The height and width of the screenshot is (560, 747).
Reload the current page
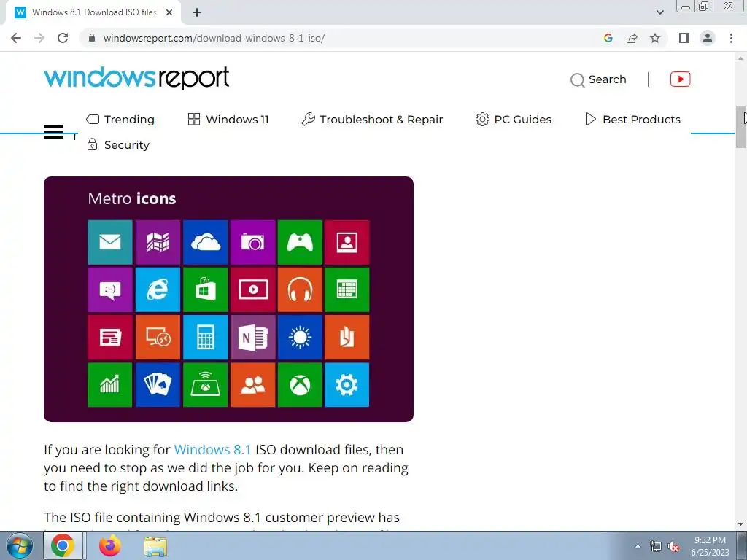point(63,38)
